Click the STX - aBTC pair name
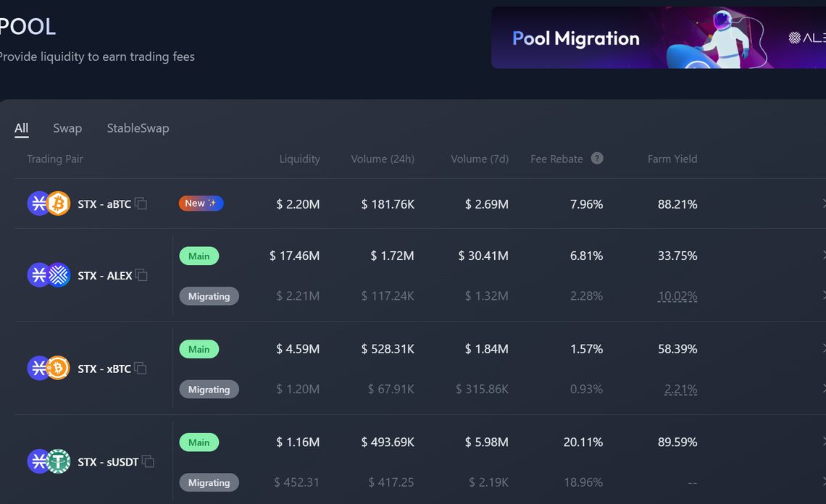The height and width of the screenshot is (504, 826). pos(104,203)
